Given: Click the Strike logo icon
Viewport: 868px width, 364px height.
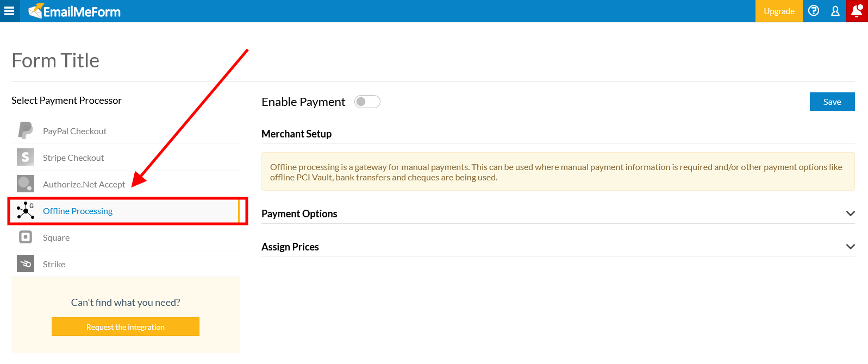Looking at the screenshot, I should tap(26, 263).
